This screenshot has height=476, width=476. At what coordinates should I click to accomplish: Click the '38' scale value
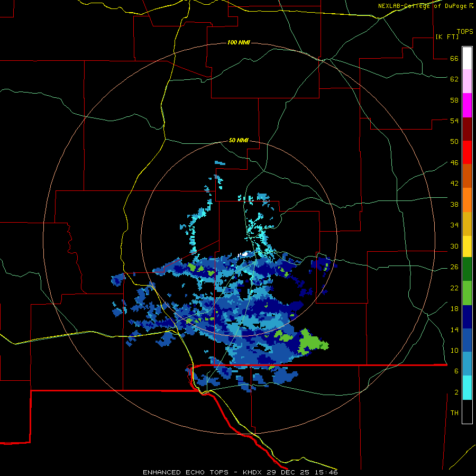454,204
